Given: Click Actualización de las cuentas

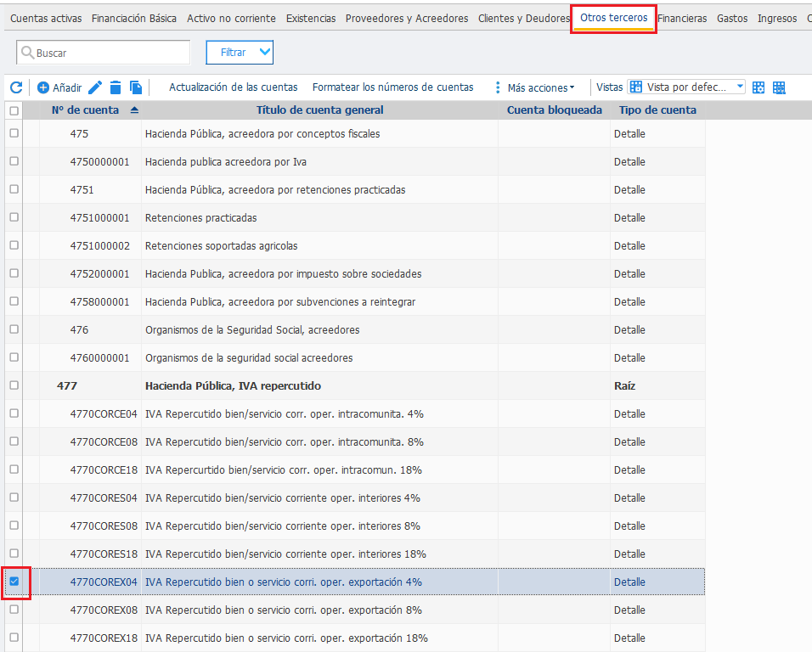Looking at the screenshot, I should pos(234,87).
